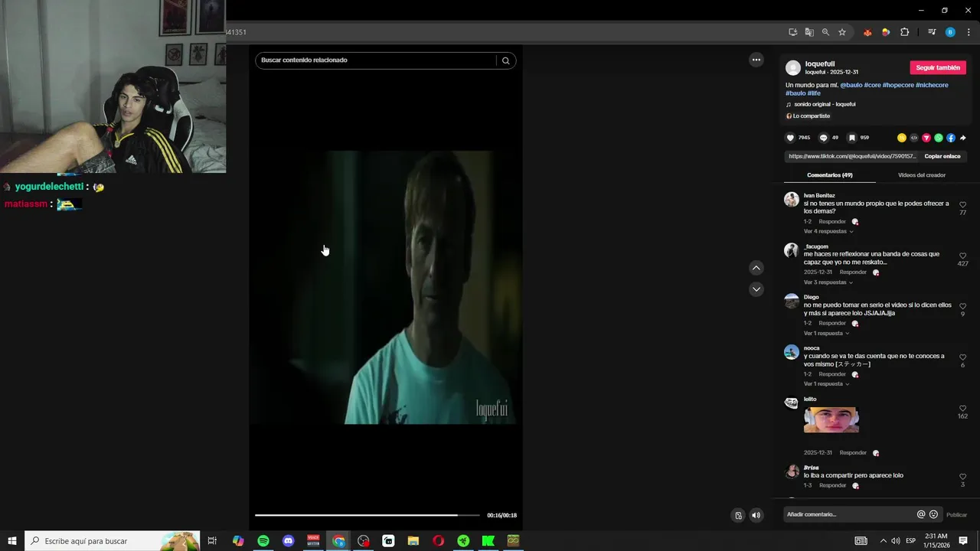
Task: Like Ivan Benitez's comment
Action: 962,205
